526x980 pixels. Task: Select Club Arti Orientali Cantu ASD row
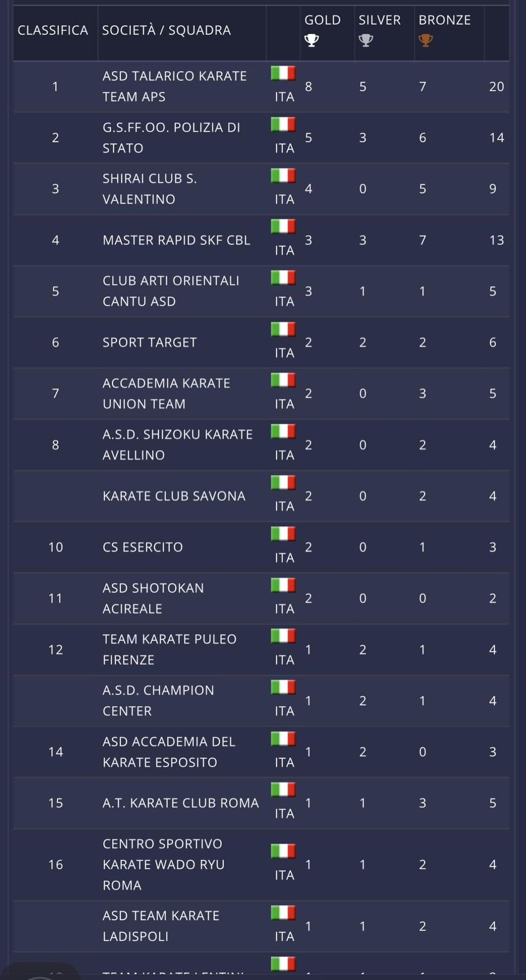[x=261, y=291]
